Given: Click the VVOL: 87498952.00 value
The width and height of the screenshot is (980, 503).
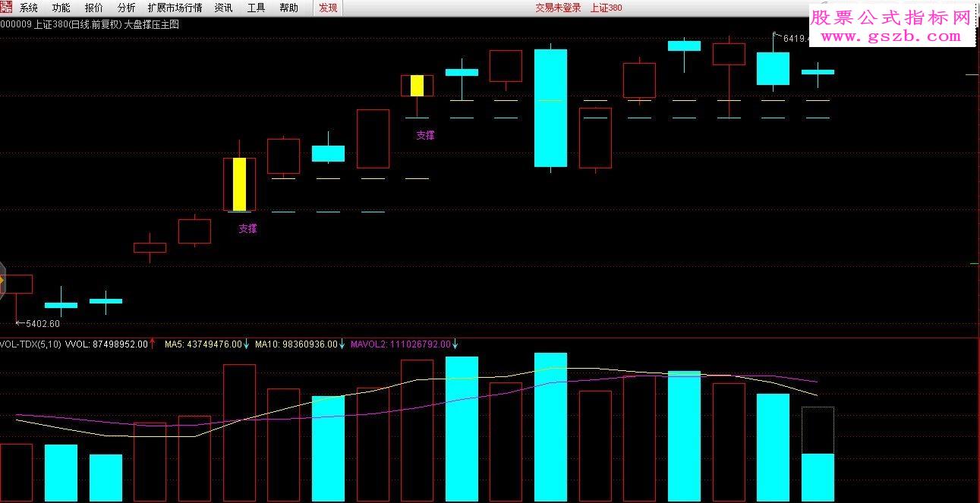Looking at the screenshot, I should (106, 344).
